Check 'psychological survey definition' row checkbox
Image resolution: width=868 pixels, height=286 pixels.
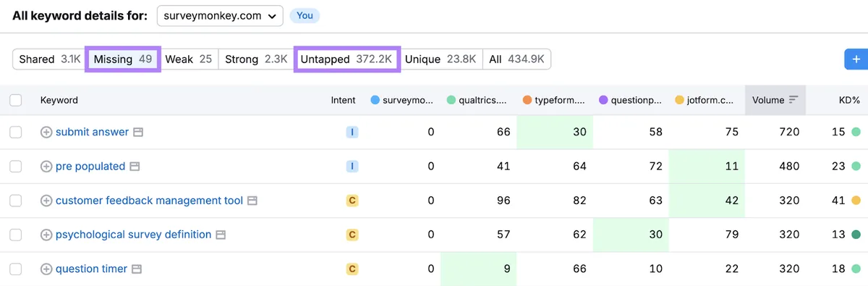point(15,235)
